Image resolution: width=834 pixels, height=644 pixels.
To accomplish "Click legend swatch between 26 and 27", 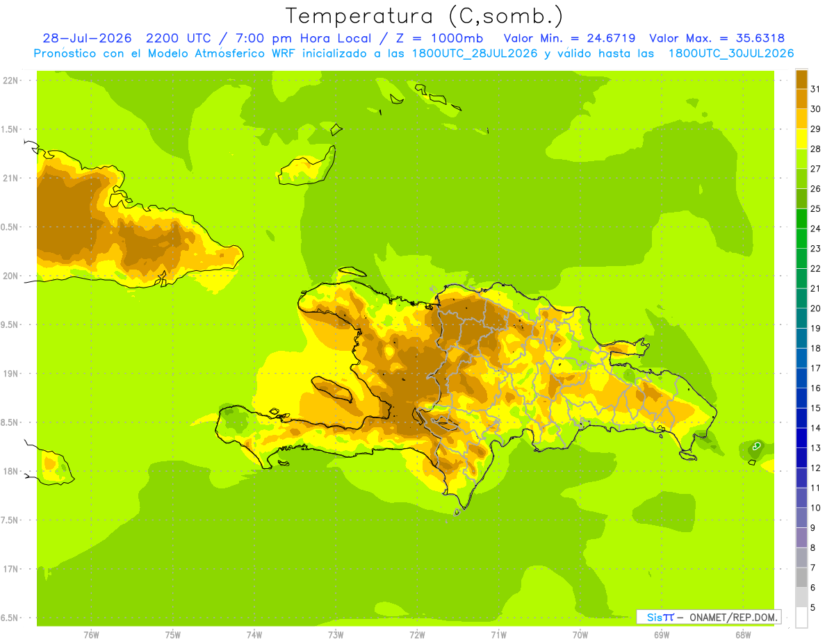I will pos(801,179).
